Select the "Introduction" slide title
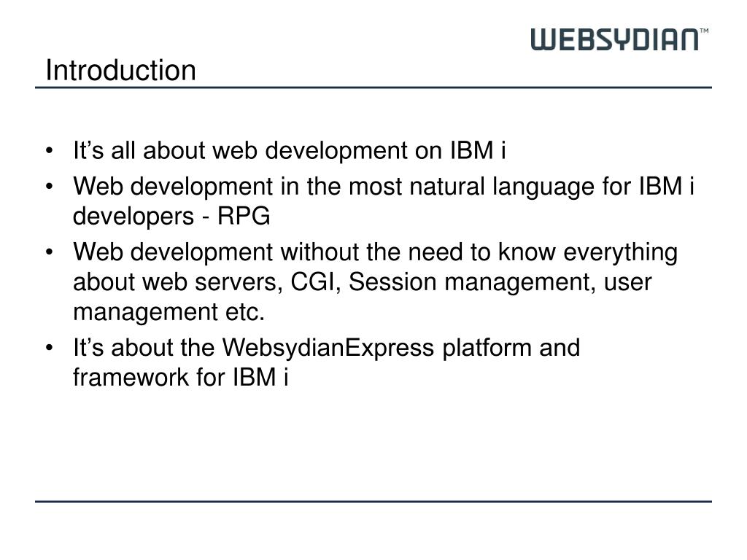 (x=120, y=71)
